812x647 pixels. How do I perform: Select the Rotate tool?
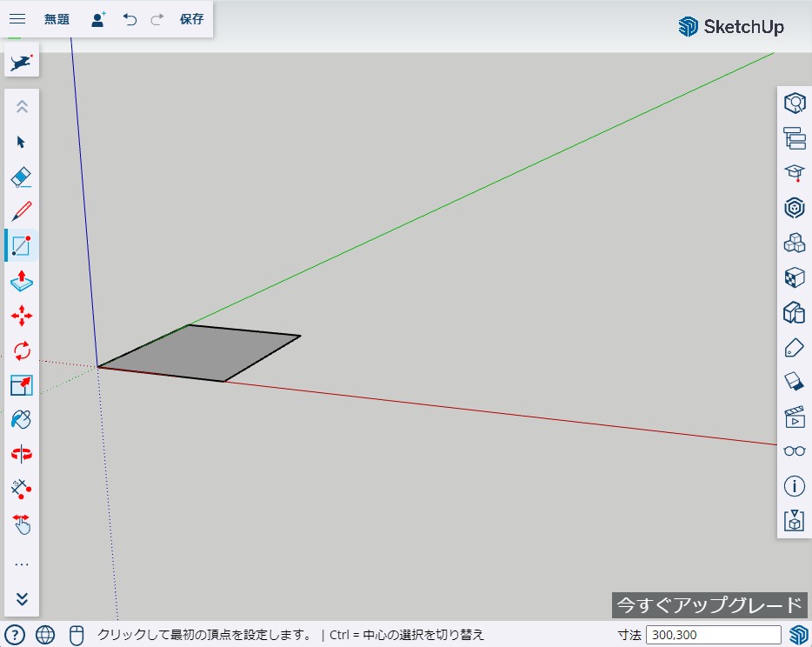pos(22,350)
